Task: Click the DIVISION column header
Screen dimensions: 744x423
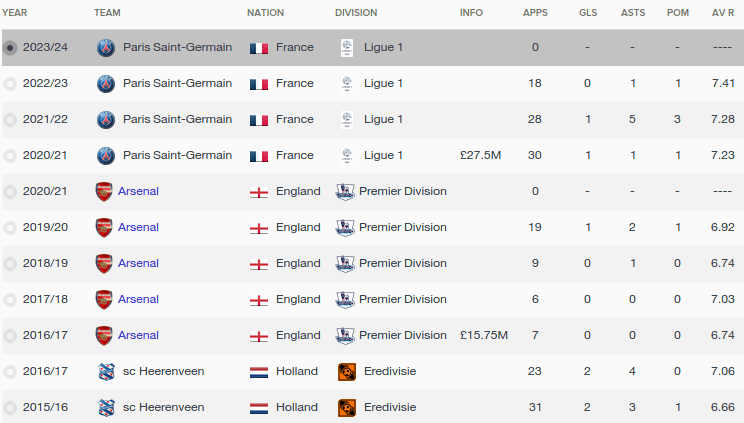Action: click(x=356, y=13)
